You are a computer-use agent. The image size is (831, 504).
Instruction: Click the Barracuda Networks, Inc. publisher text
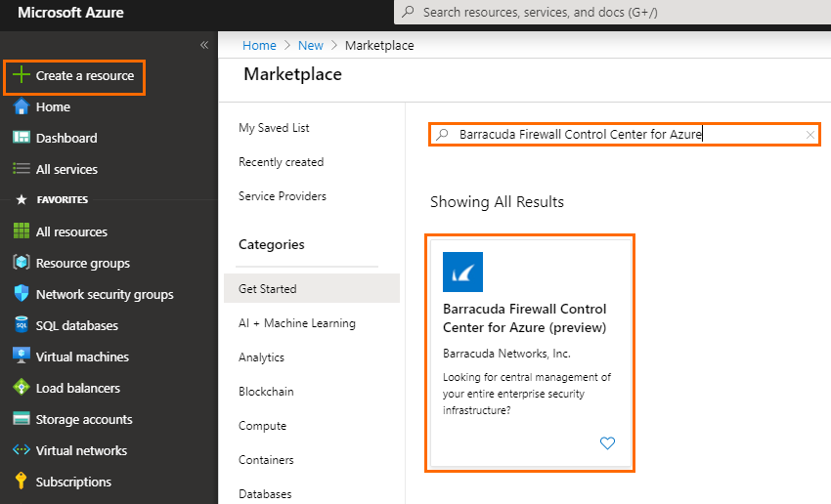tap(506, 354)
